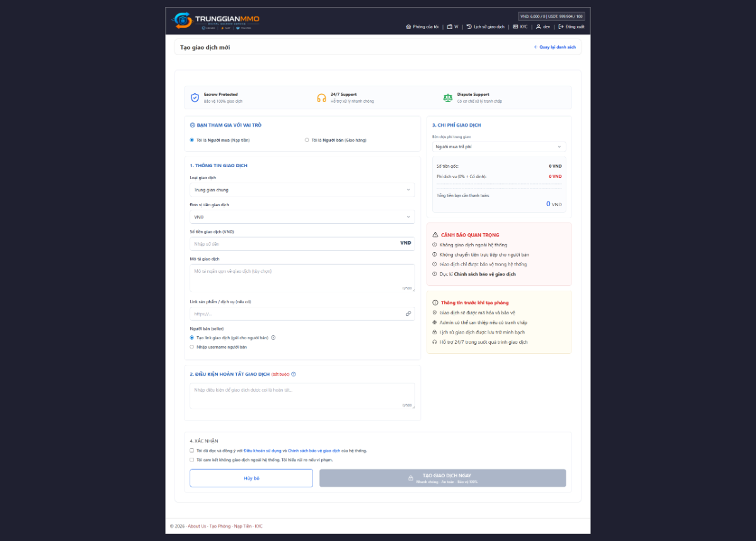The width and height of the screenshot is (756, 541).
Task: Click the info icon beside Không giao dịch ngoài hệ thống
Action: (435, 245)
